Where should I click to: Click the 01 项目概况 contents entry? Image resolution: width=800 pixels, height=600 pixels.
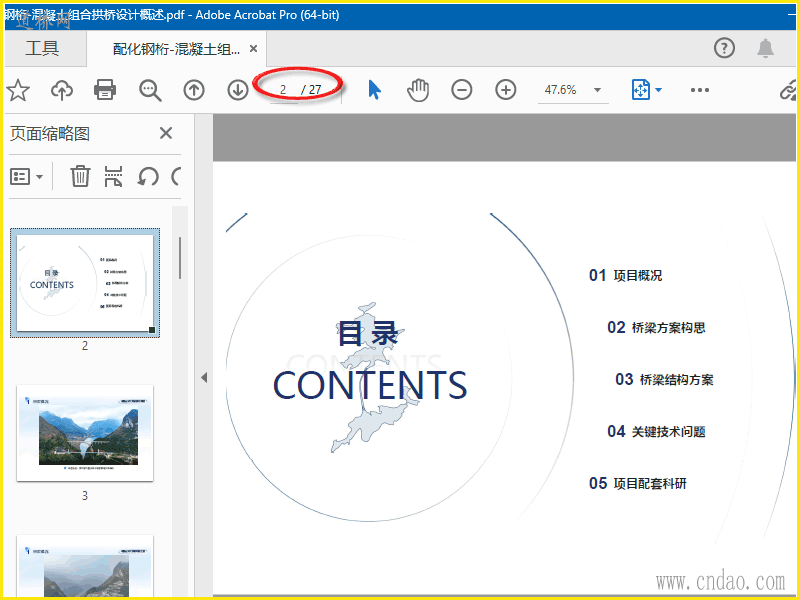[x=625, y=276]
